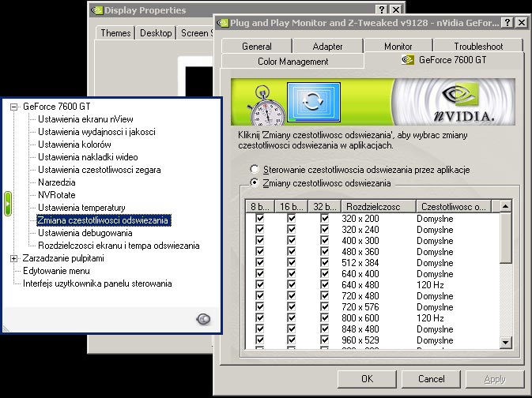Toggle 32-bit checkbox for 800 x 600
This screenshot has height=398, width=532.
[x=325, y=317]
